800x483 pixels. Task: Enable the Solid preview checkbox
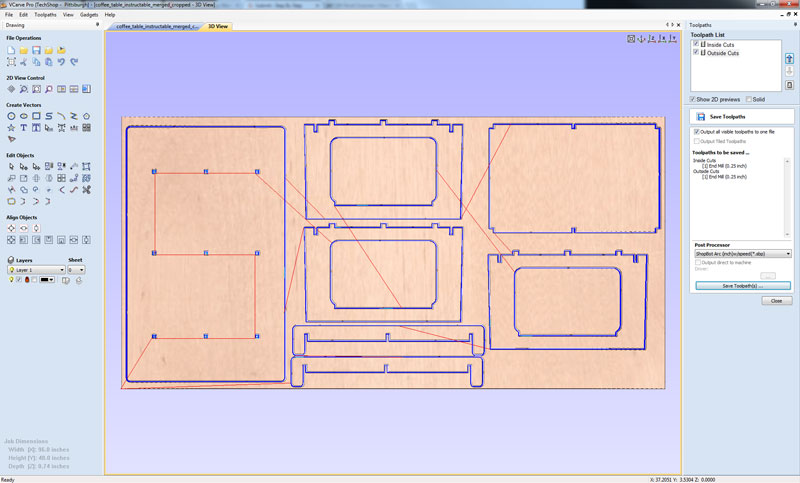click(x=749, y=99)
